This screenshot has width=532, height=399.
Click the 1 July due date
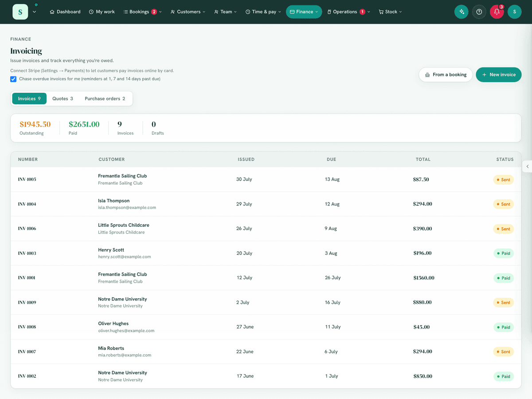pyautogui.click(x=331, y=376)
